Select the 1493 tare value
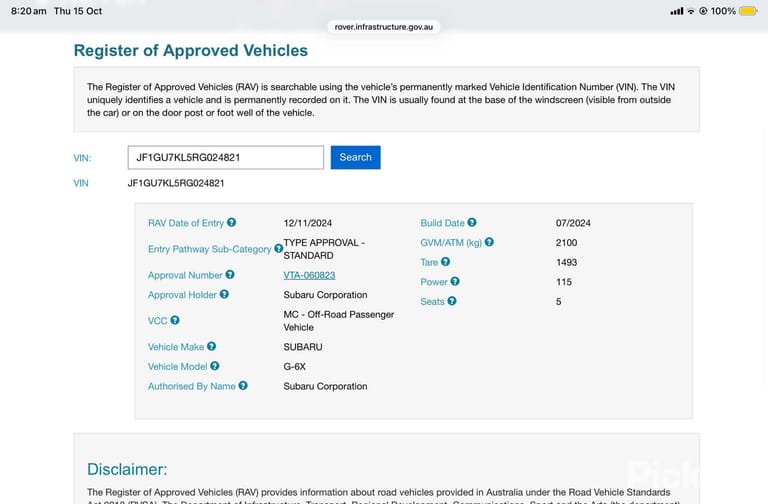Screen dimensions: 768x504 [566, 262]
